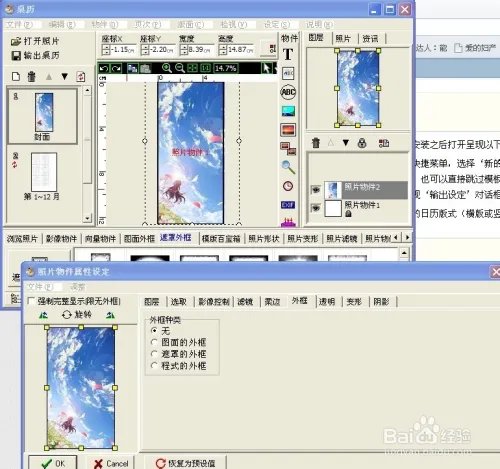The image size is (500, 469).
Task: Delete page with trash icon above page list
Action: [31, 77]
